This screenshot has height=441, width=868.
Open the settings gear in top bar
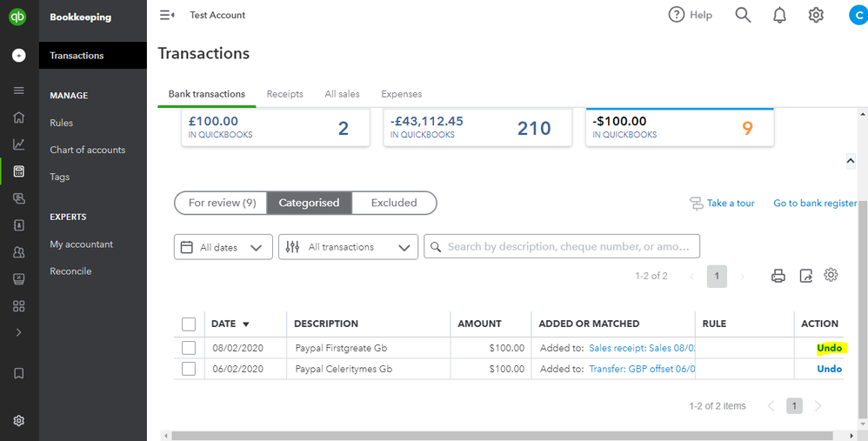[816, 15]
